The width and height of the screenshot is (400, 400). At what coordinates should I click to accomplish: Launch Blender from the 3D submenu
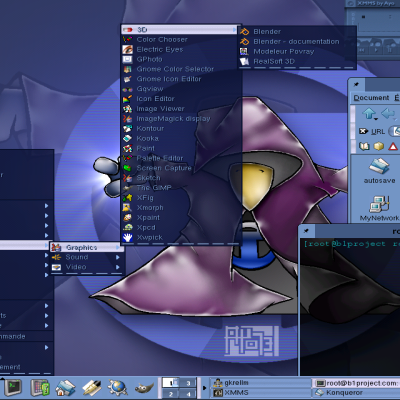(297, 32)
